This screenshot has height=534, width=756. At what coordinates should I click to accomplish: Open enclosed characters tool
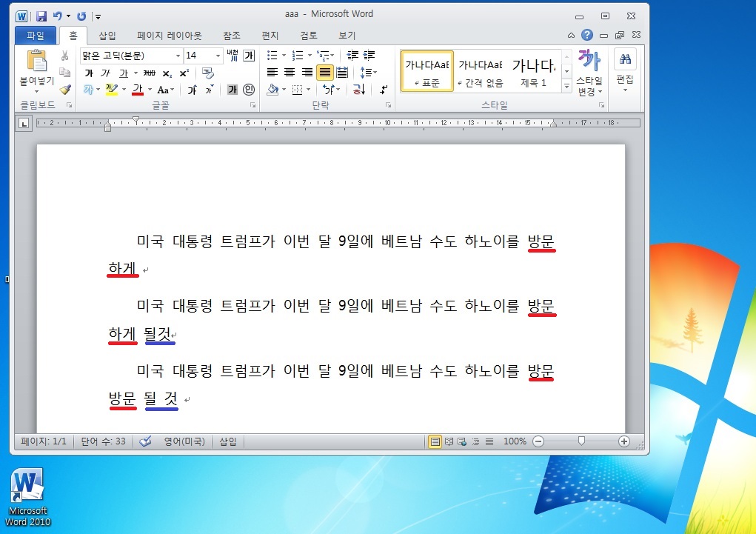click(x=249, y=90)
